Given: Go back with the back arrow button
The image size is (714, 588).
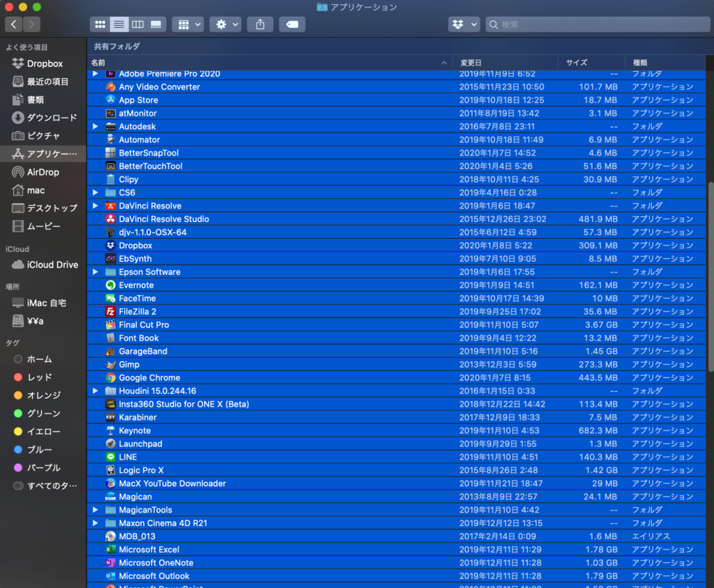Looking at the screenshot, I should [x=14, y=24].
